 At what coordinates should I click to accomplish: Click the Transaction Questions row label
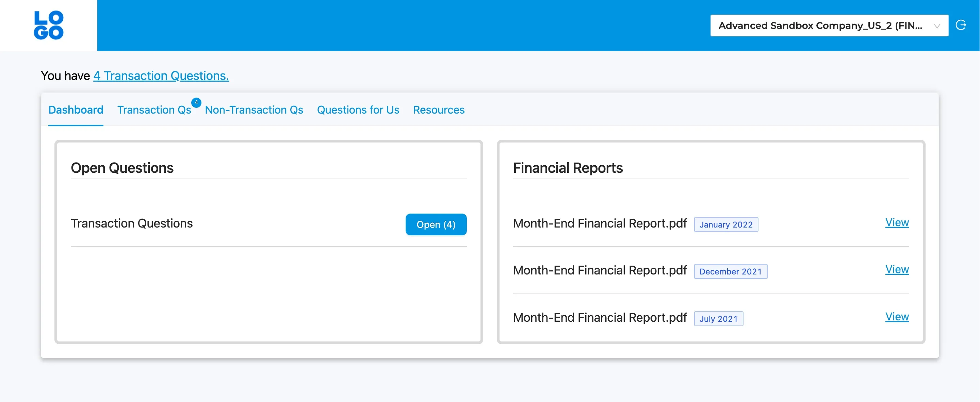132,223
